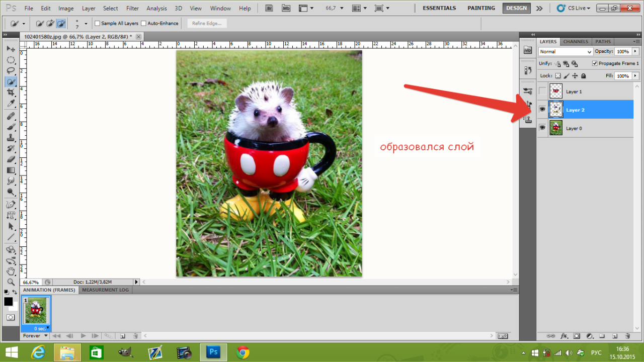
Task: Choose the Clone Stamp tool
Action: (x=11, y=137)
